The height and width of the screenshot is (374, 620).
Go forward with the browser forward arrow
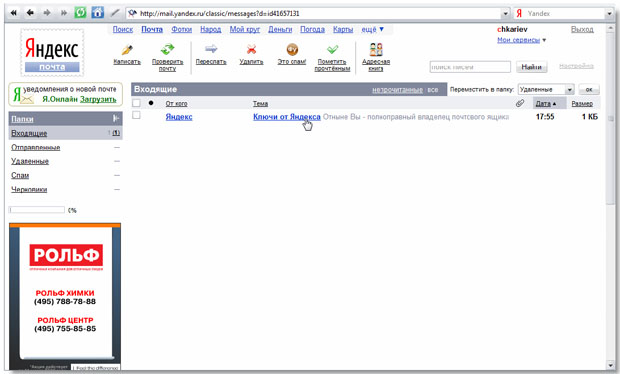click(x=47, y=13)
